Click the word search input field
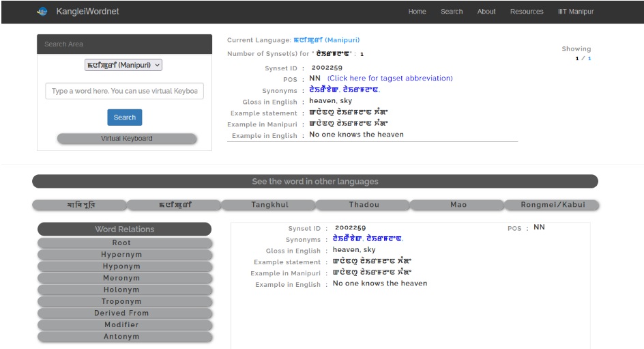This screenshot has width=644, height=349. (124, 91)
